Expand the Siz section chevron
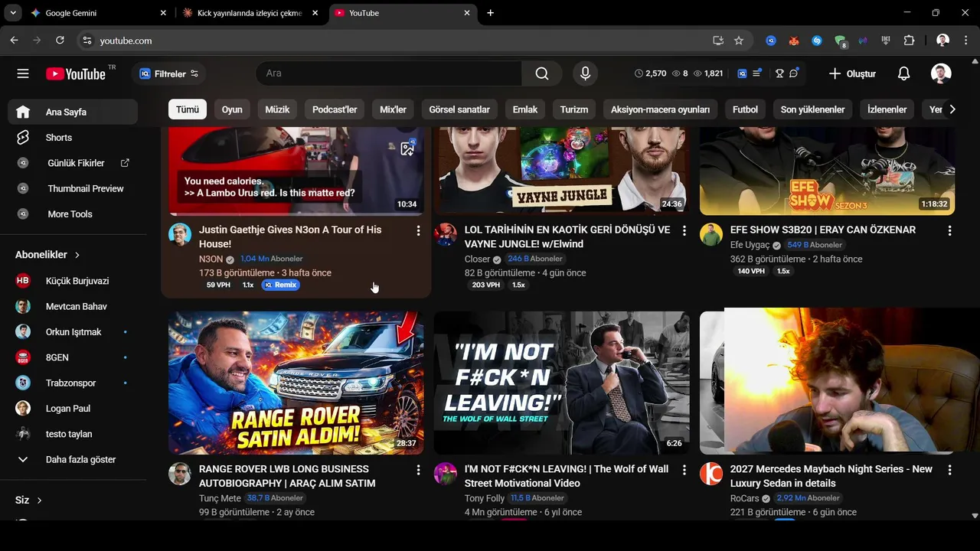The width and height of the screenshot is (980, 551). tap(39, 500)
